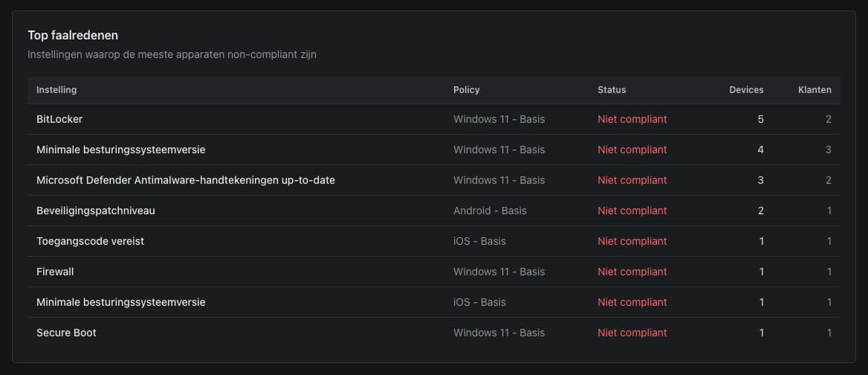The height and width of the screenshot is (375, 868).
Task: Click Devices value in Secure Boot row
Action: 761,333
